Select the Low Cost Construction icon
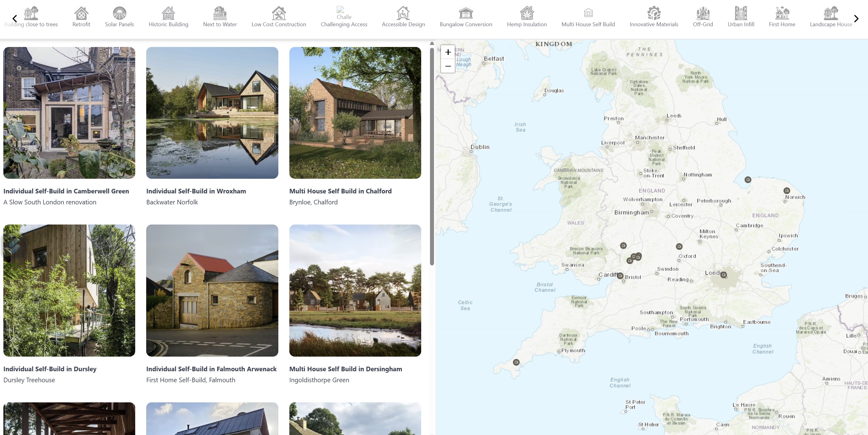This screenshot has width=868, height=435. (279, 13)
